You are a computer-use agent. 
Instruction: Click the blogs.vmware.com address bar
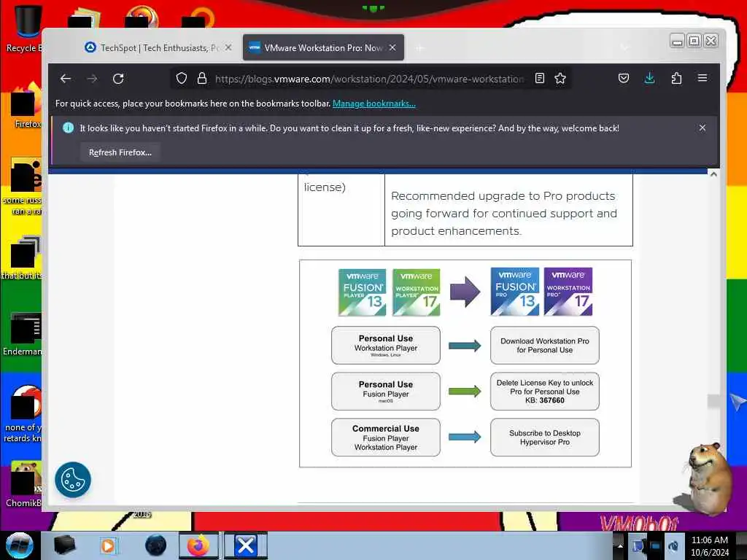pos(369,79)
